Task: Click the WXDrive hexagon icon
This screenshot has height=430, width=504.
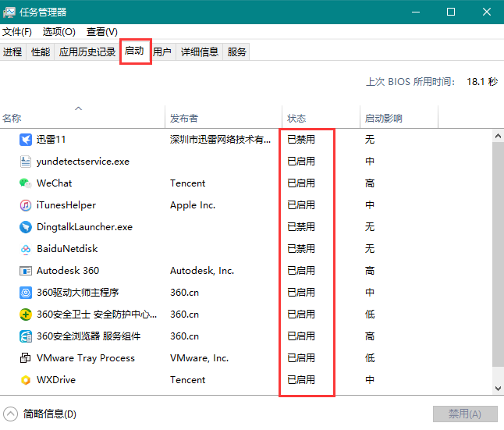Action: (26, 380)
